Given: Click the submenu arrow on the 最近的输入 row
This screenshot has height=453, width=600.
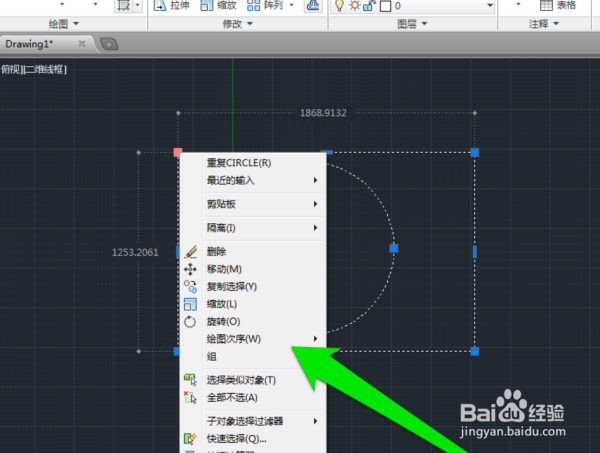Looking at the screenshot, I should click(x=315, y=180).
